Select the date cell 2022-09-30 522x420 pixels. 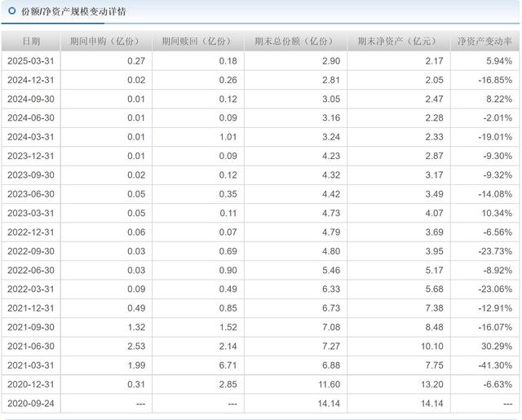click(31, 251)
